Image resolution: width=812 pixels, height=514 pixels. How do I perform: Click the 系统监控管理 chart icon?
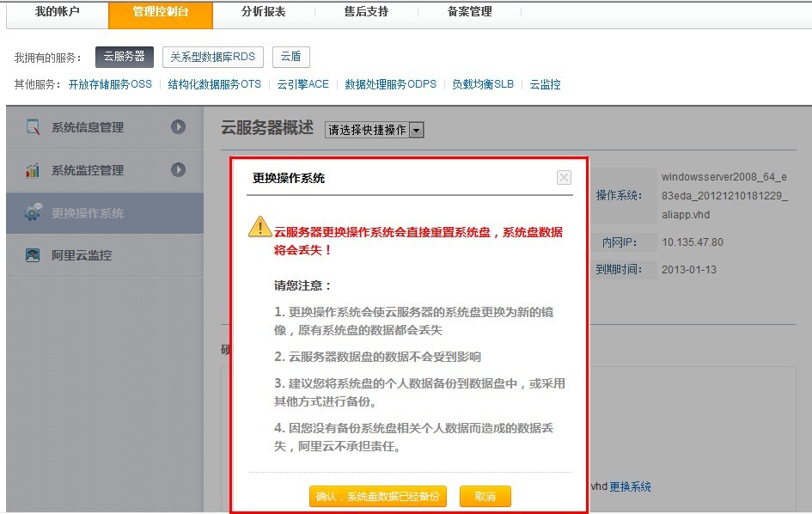[33, 169]
